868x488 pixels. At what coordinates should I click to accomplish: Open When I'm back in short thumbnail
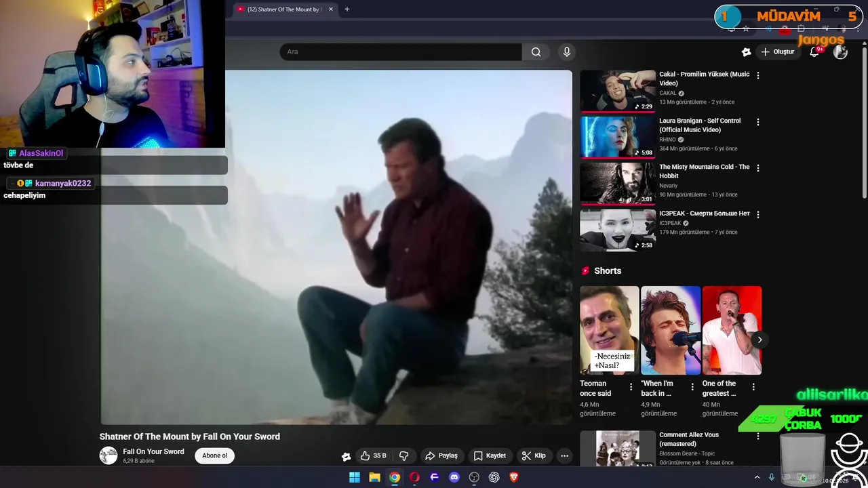[671, 330]
